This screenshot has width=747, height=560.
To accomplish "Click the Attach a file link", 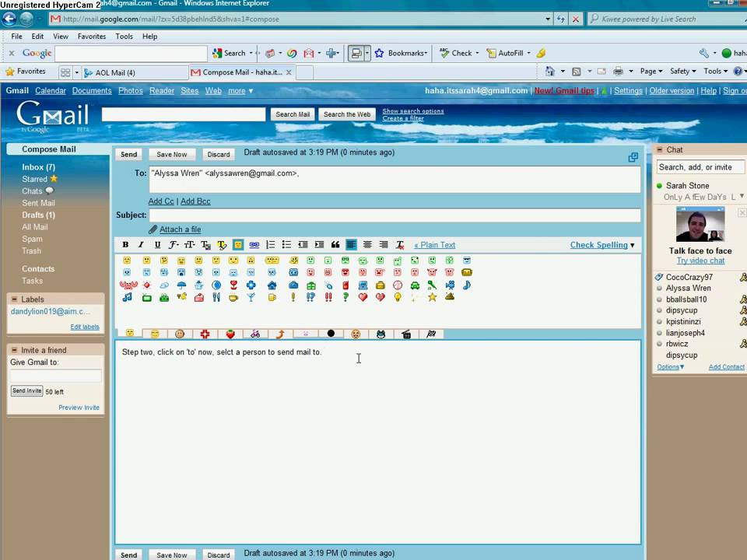I will point(180,229).
